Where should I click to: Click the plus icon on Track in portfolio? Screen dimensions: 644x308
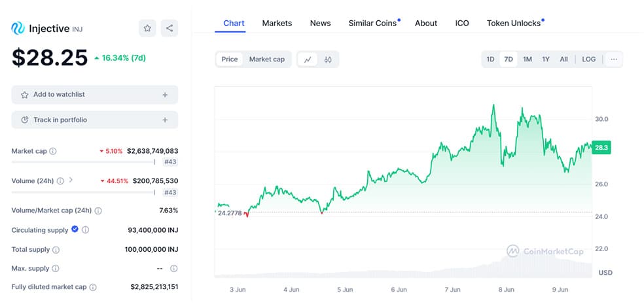click(165, 120)
